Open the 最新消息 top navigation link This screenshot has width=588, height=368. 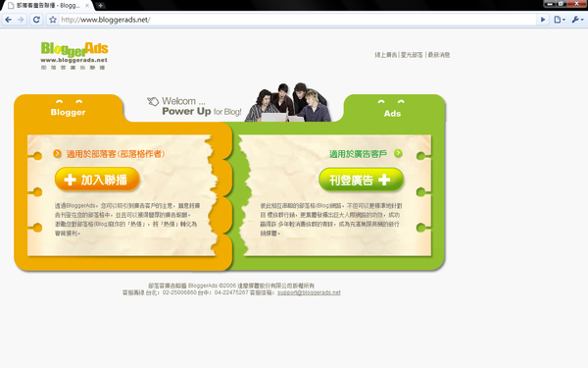(439, 55)
